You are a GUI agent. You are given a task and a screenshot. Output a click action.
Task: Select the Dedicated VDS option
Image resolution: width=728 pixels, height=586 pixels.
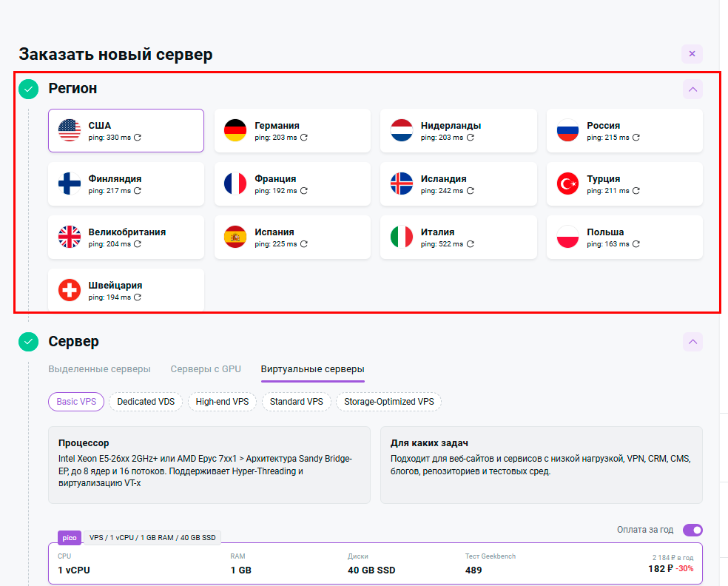pos(146,402)
